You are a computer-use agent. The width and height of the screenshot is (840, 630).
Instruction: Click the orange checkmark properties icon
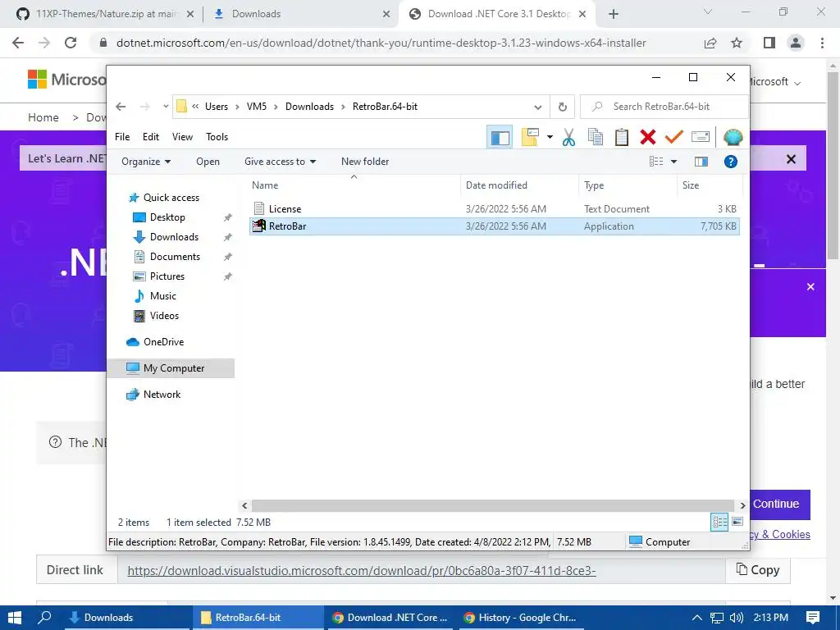coord(674,137)
